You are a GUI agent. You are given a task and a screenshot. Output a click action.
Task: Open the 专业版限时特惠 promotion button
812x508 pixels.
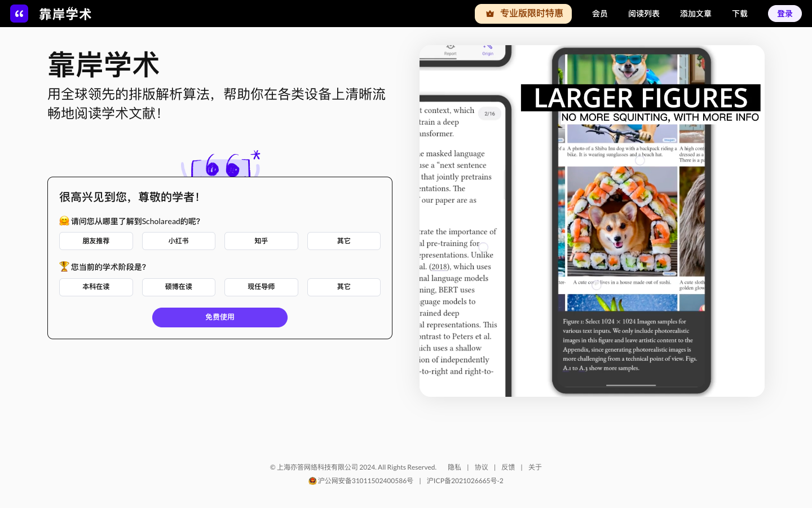[523, 14]
